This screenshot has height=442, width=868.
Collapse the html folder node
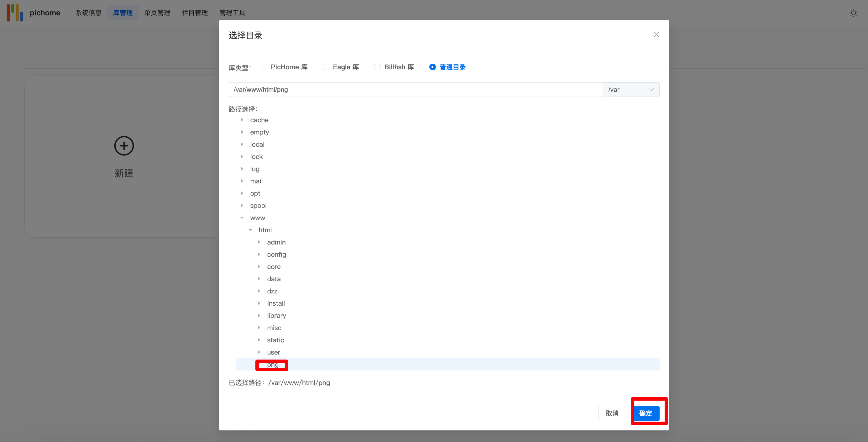tap(250, 230)
